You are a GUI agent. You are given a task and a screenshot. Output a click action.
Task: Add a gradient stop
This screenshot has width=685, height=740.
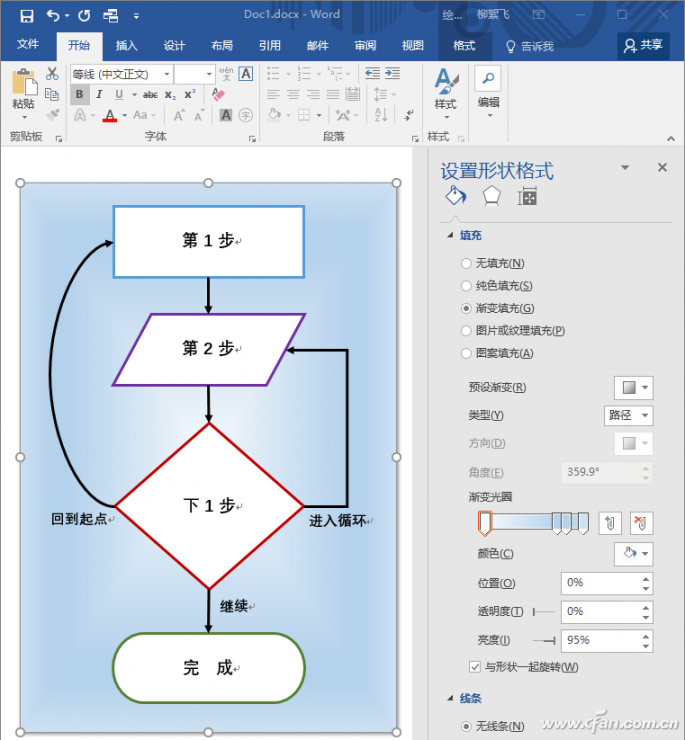[610, 523]
